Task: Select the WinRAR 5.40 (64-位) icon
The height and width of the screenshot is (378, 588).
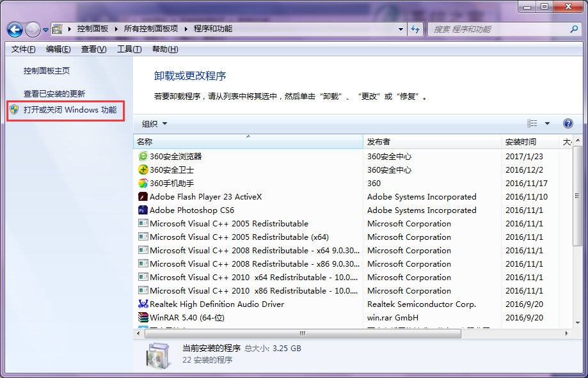Action: coord(143,318)
